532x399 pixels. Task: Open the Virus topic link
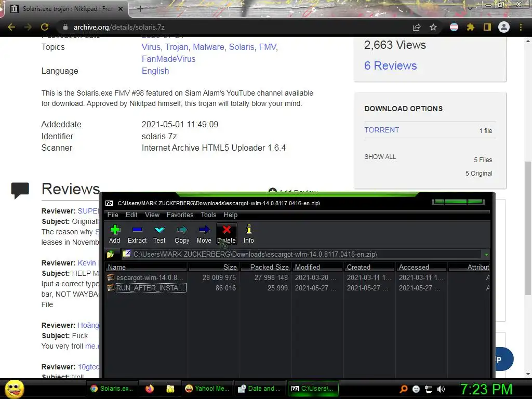(151, 47)
